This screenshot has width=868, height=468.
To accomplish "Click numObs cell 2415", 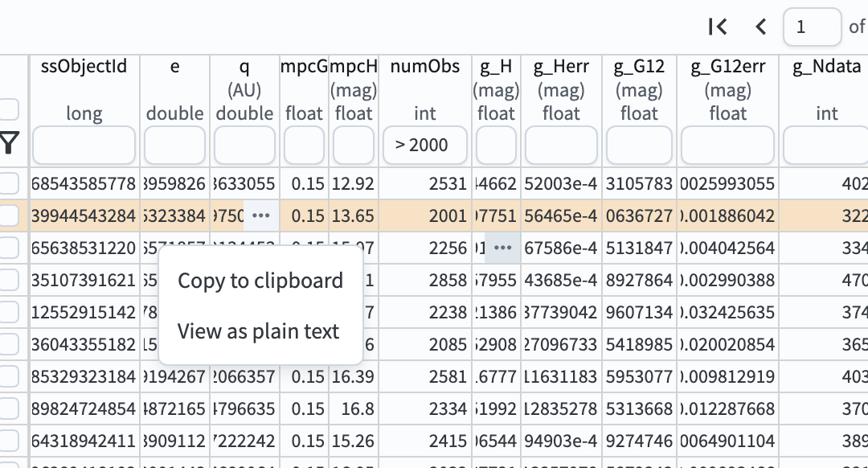I will 424,441.
